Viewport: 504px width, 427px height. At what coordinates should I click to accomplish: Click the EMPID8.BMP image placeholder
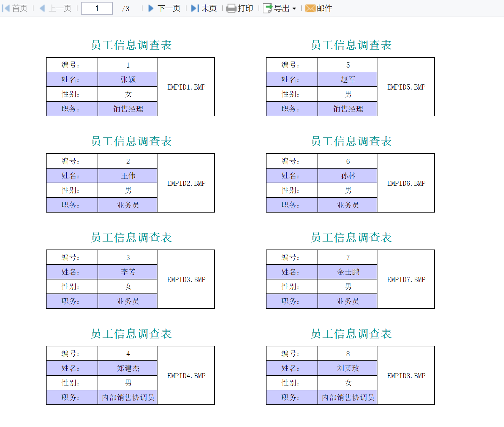406,376
